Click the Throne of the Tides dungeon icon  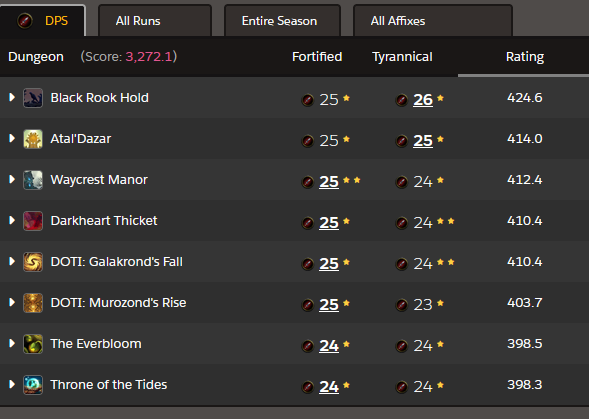[33, 385]
